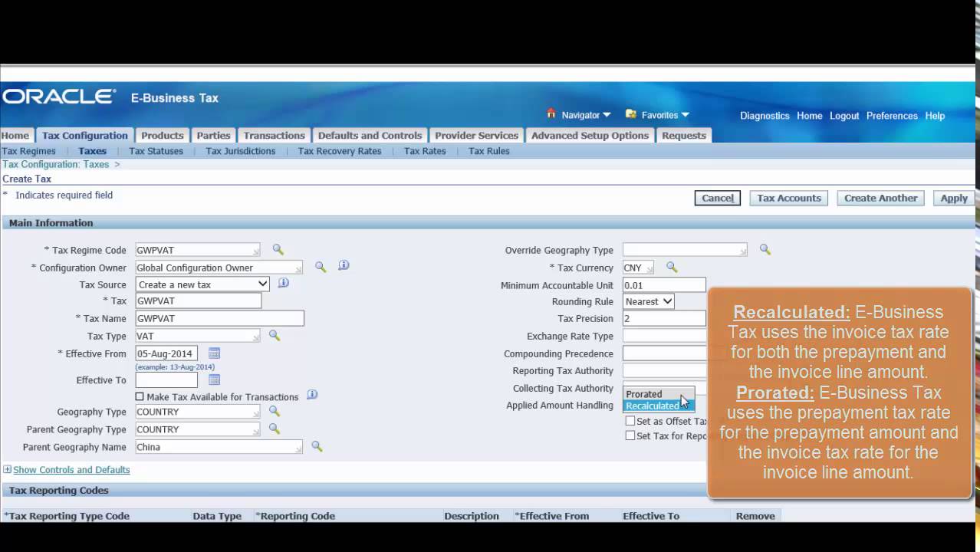Search Parent Geography Name values
Image resolution: width=980 pixels, height=552 pixels.
pos(316,446)
